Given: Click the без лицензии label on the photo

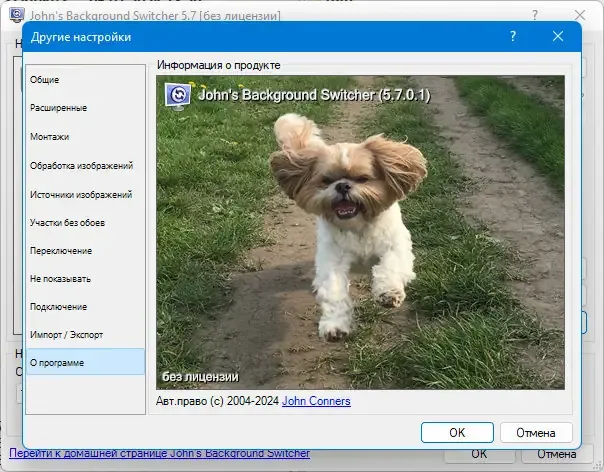Looking at the screenshot, I should [x=200, y=377].
